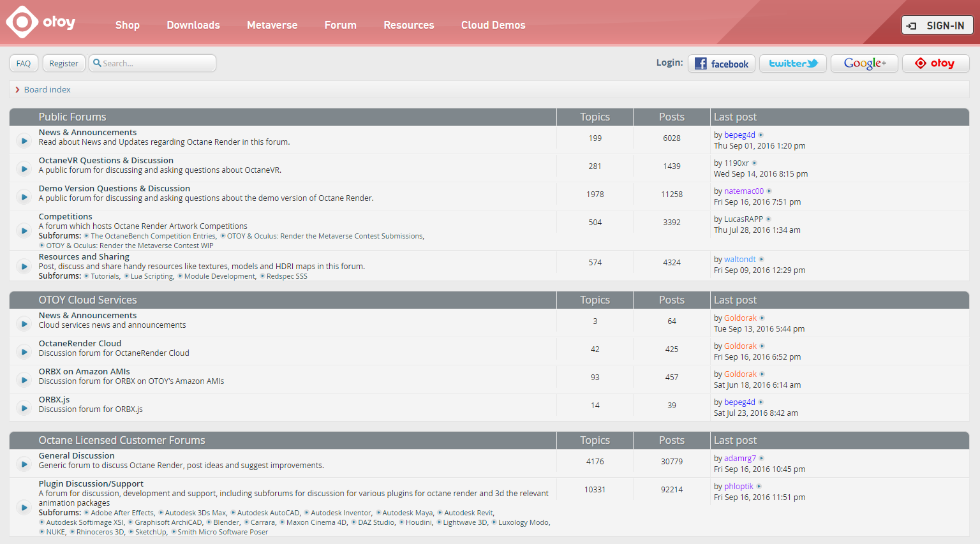The width and height of the screenshot is (980, 544).
Task: Open the Autodesk 3Ds Max subforum
Action: click(195, 513)
